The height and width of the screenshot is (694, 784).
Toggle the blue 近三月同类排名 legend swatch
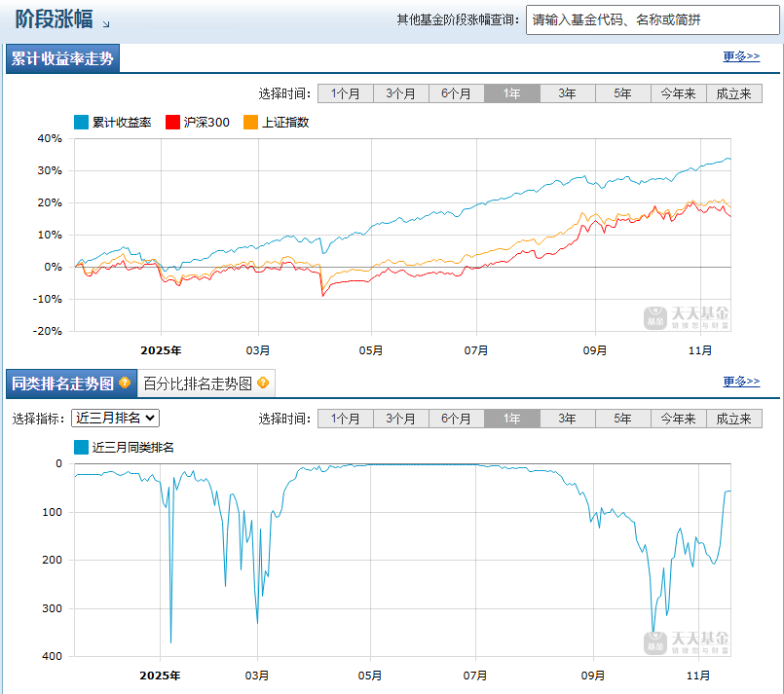click(x=81, y=447)
